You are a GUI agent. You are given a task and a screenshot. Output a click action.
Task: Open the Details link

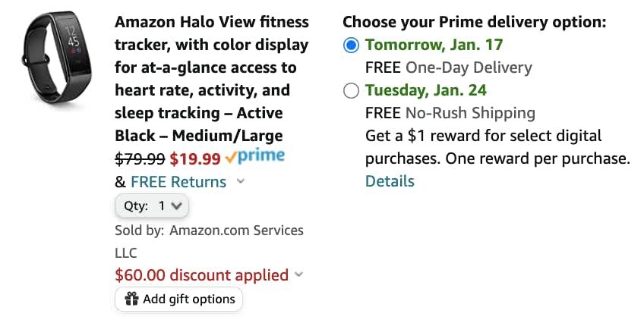(390, 181)
